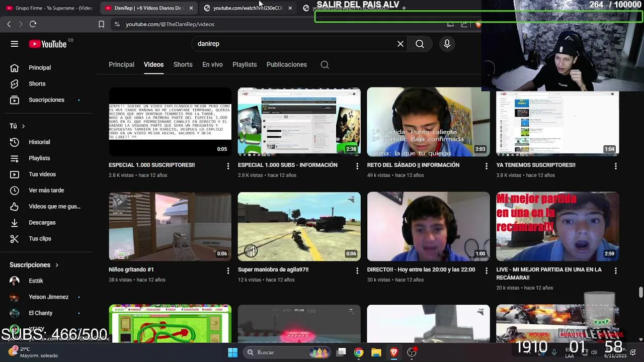Click the YouTube logo
This screenshot has height=362, width=644.
pos(48,44)
